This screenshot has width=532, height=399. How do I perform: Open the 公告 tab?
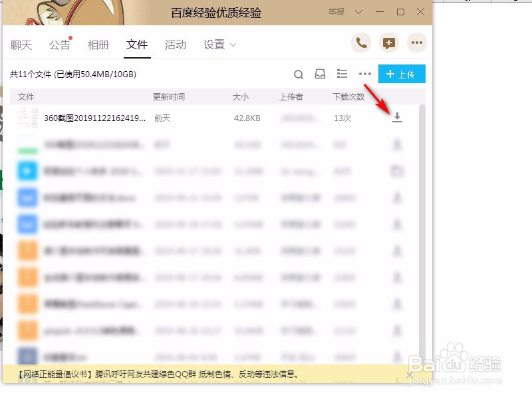coord(60,45)
